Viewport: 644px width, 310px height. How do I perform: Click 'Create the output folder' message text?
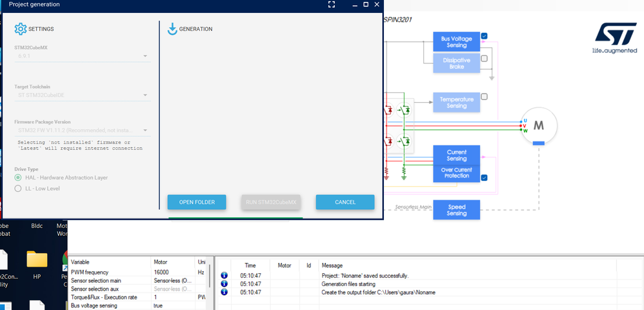(378, 293)
